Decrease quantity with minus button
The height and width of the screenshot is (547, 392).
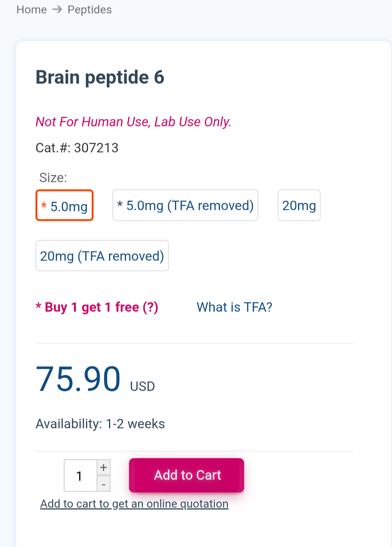tap(104, 484)
